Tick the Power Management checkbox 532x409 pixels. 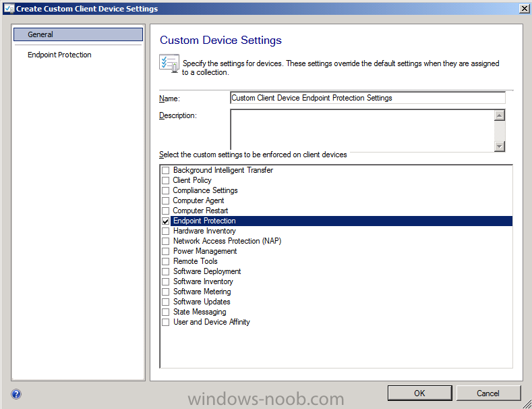165,251
